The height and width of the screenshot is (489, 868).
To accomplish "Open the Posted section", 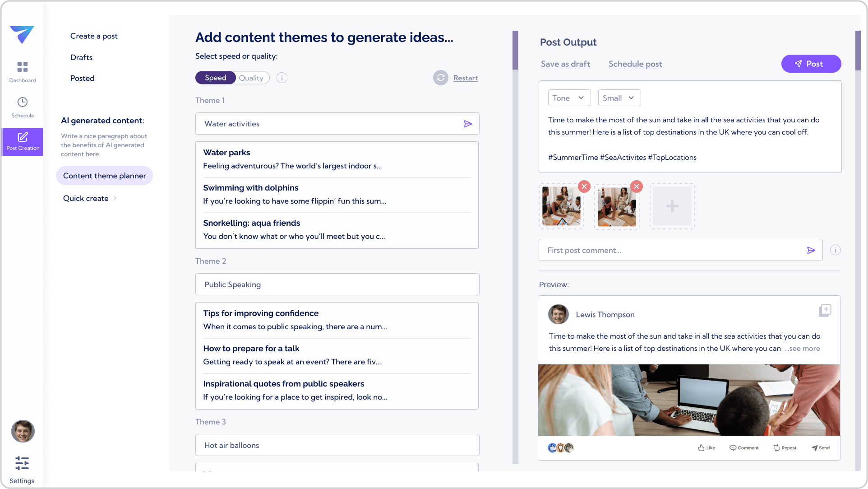I will (82, 78).
